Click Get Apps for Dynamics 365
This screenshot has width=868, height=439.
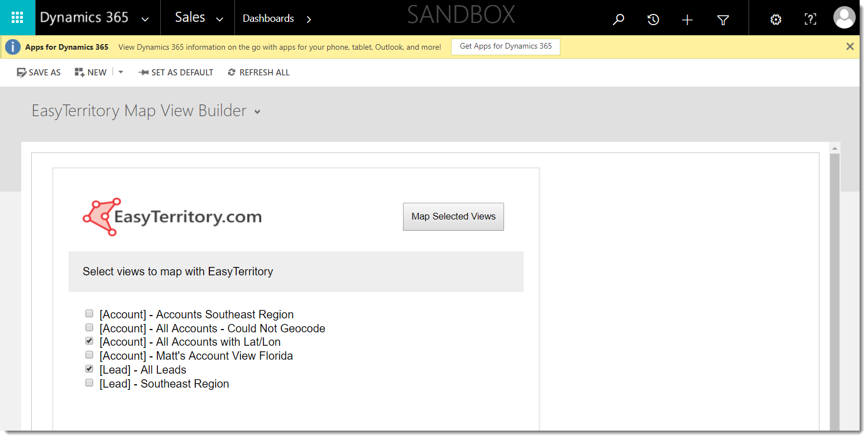tap(506, 46)
